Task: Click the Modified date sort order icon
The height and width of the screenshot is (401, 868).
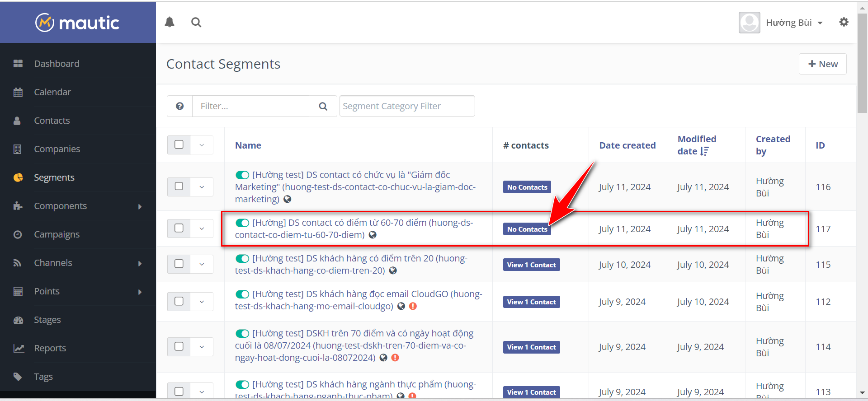Action: pos(704,152)
